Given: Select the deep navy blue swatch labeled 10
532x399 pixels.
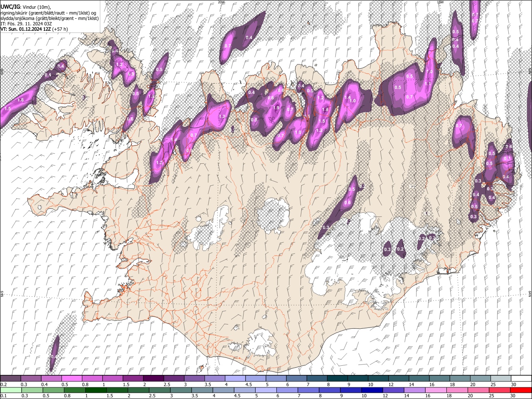Looking at the screenshot, I should pyautogui.click(x=371, y=390).
